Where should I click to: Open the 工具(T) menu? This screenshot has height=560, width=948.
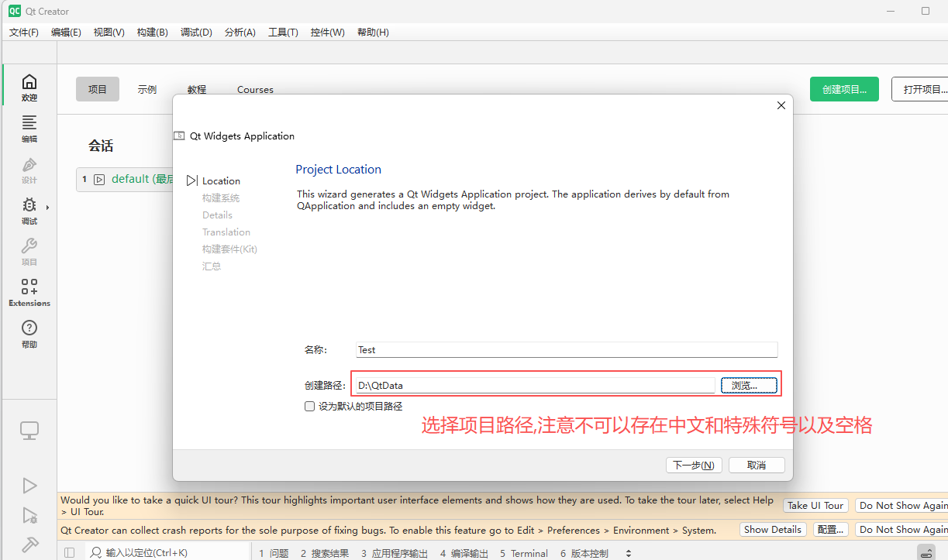pyautogui.click(x=283, y=32)
